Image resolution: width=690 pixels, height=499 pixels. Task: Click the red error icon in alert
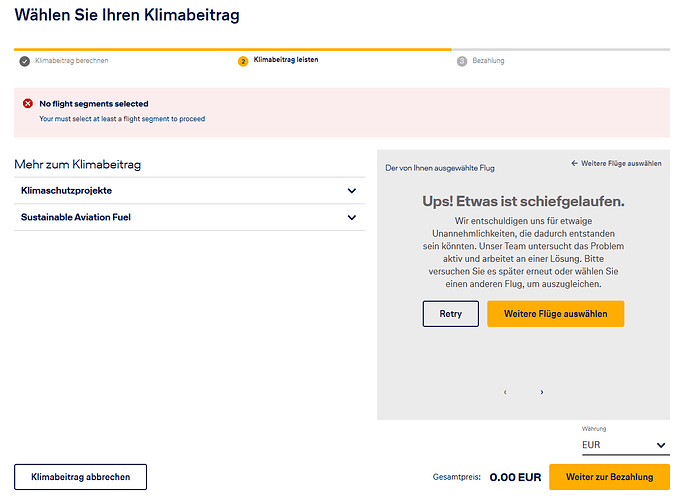[26, 104]
